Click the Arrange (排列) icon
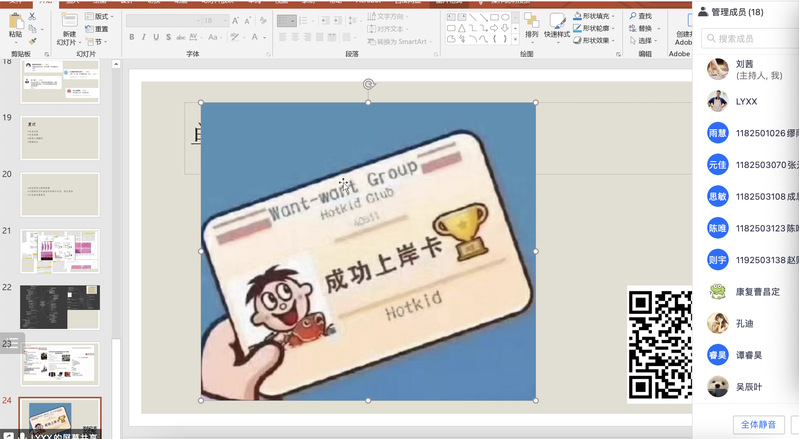The height and width of the screenshot is (439, 799). [531, 23]
